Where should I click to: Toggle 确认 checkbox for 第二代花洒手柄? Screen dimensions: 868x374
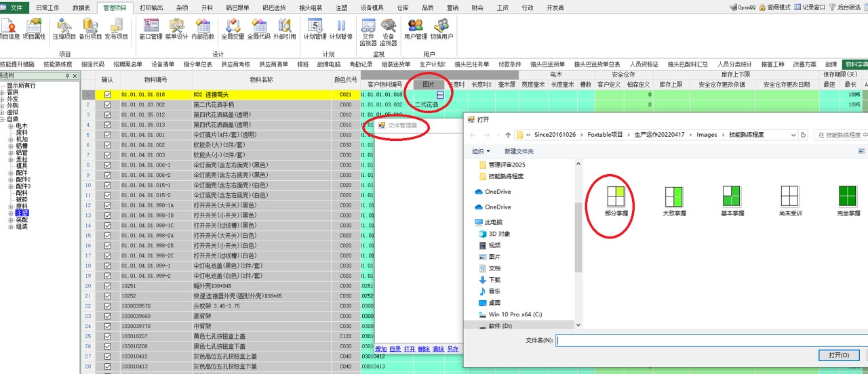coord(107,105)
